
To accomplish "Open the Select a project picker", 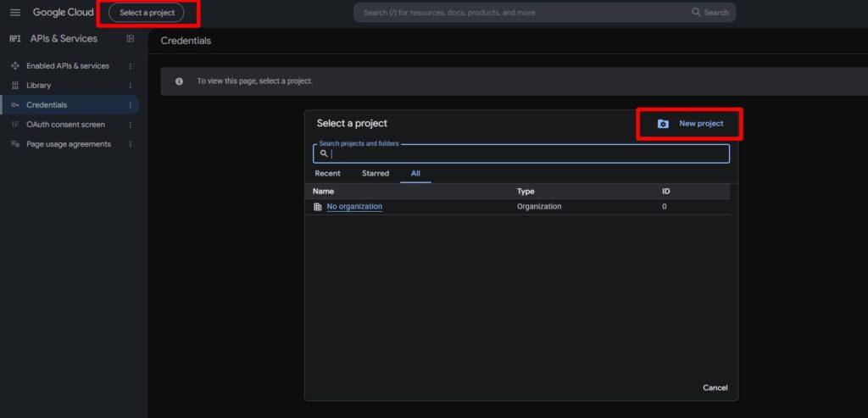I will pyautogui.click(x=147, y=13).
